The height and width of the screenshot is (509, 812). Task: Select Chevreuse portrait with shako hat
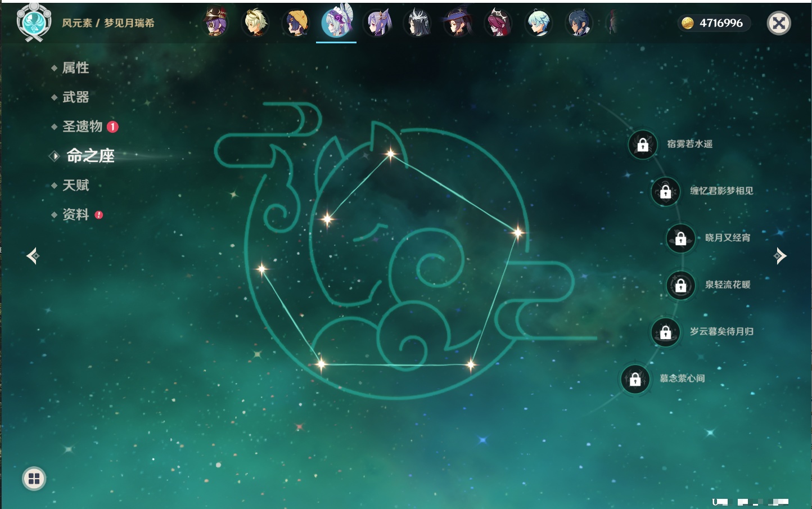pyautogui.click(x=215, y=23)
